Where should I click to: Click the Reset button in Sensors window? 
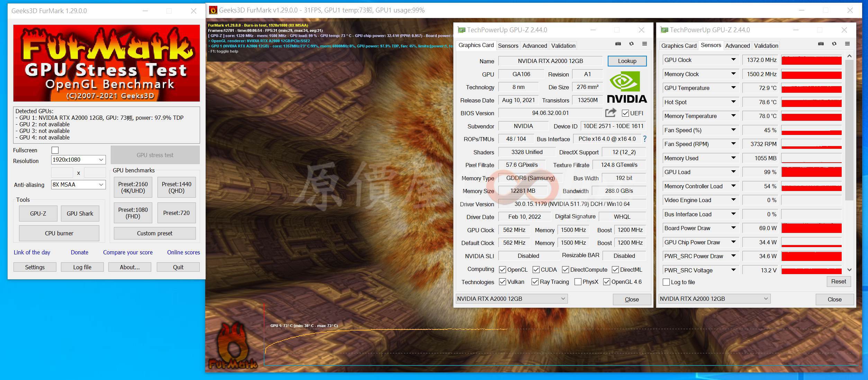[x=839, y=281]
